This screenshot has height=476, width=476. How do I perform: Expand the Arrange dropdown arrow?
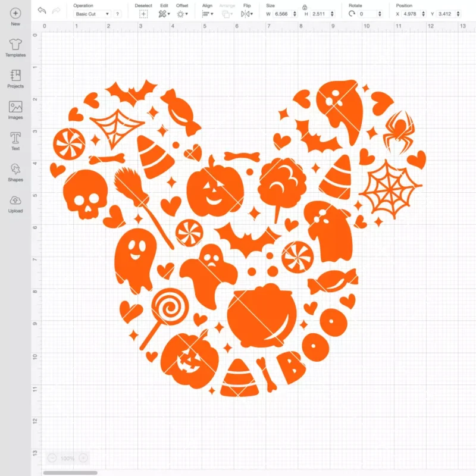tap(231, 14)
